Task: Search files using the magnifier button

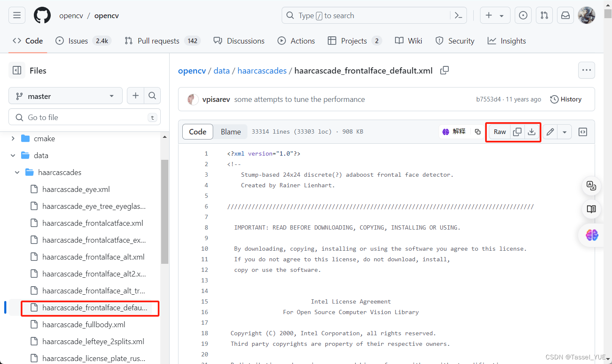Action: click(x=152, y=96)
